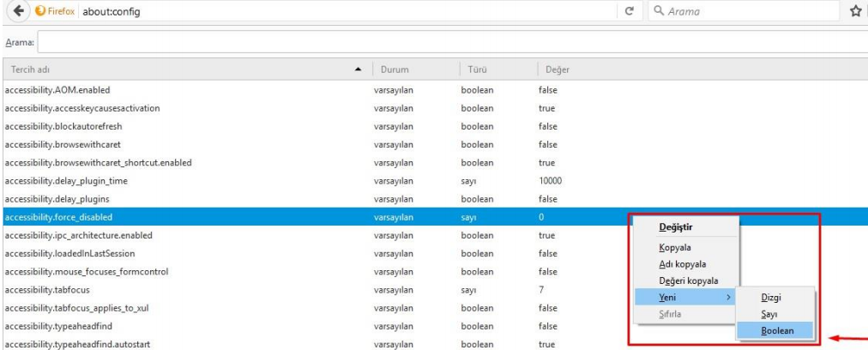Image resolution: width=868 pixels, height=350 pixels.
Task: Click true value of accesskeycausesactivation
Action: 546,108
